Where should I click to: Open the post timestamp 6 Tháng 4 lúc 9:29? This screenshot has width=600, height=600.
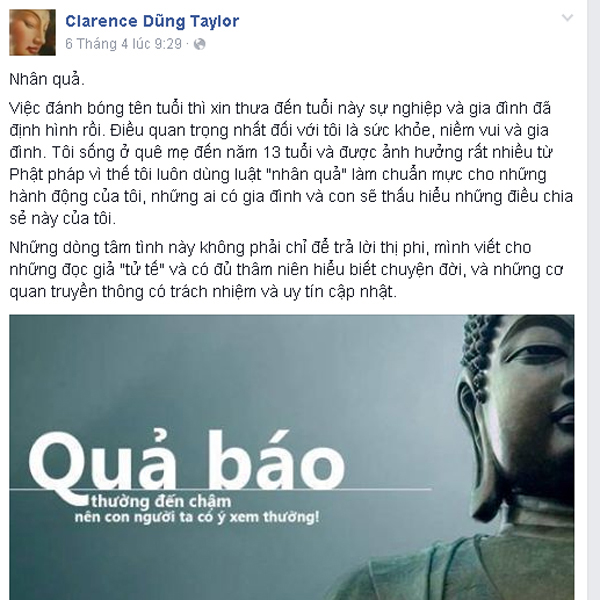124,44
